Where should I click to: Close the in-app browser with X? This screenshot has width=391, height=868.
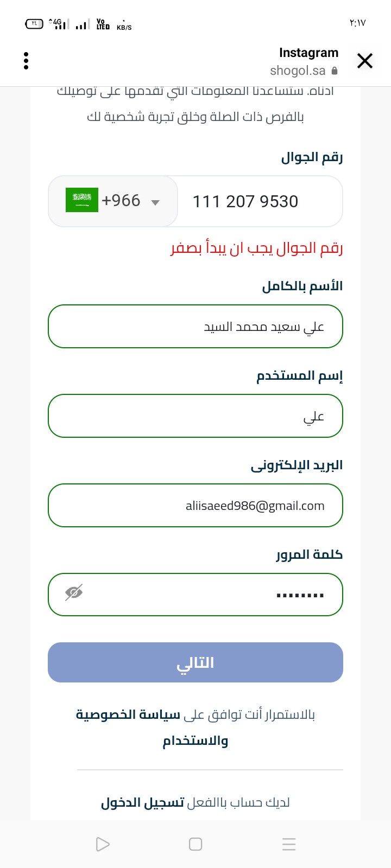tap(365, 61)
